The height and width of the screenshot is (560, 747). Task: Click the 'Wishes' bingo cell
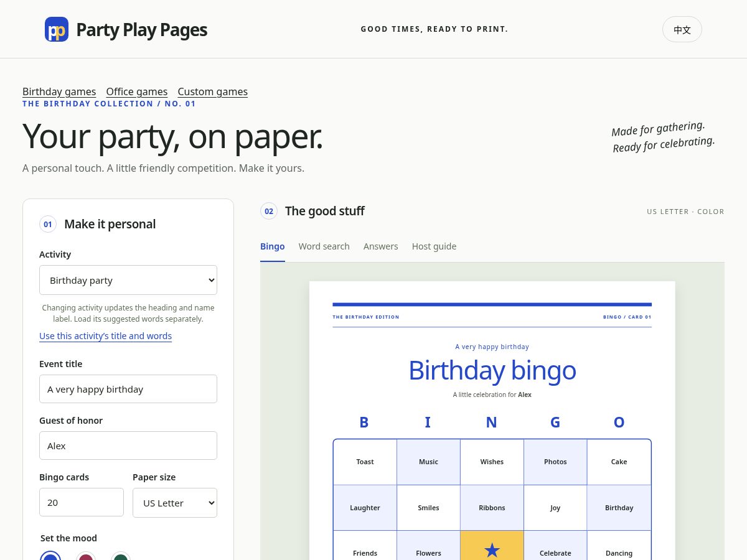492,462
